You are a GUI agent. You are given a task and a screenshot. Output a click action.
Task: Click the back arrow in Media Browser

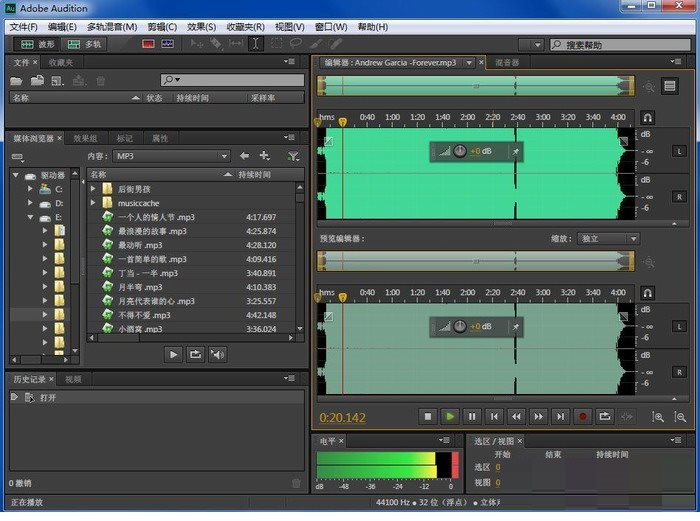point(244,156)
